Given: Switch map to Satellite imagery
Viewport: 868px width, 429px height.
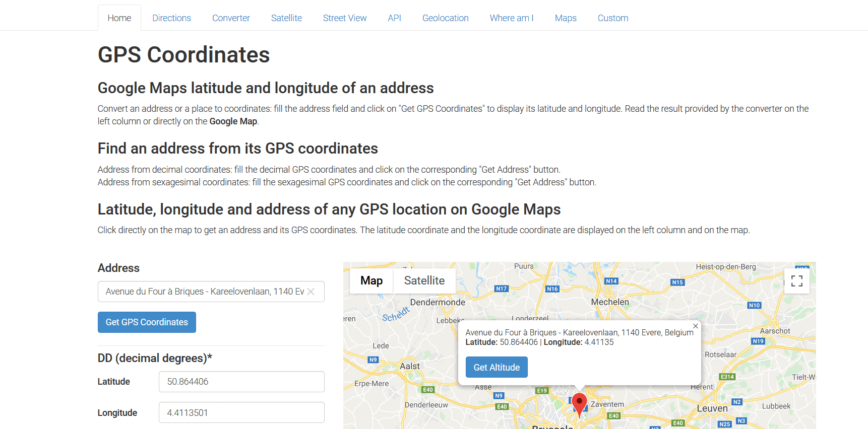Looking at the screenshot, I should click(424, 281).
